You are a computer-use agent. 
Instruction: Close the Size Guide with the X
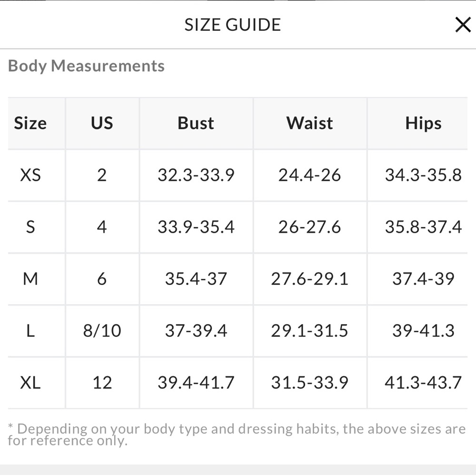click(463, 24)
